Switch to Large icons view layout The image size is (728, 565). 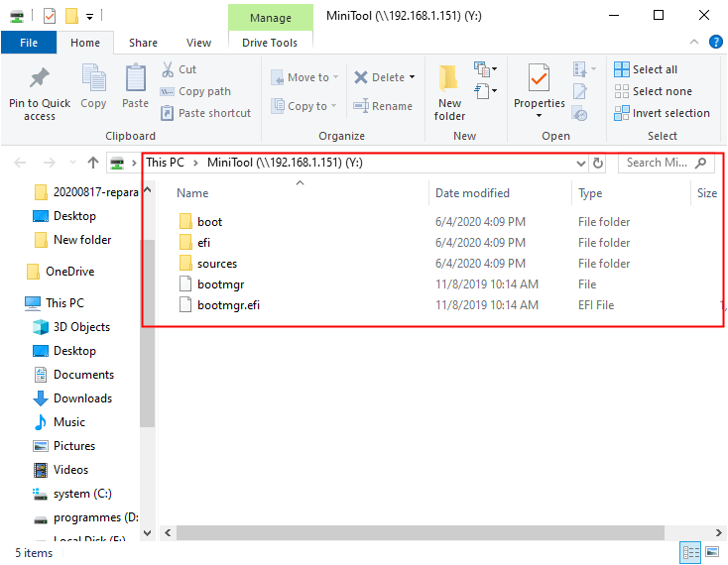(x=712, y=552)
